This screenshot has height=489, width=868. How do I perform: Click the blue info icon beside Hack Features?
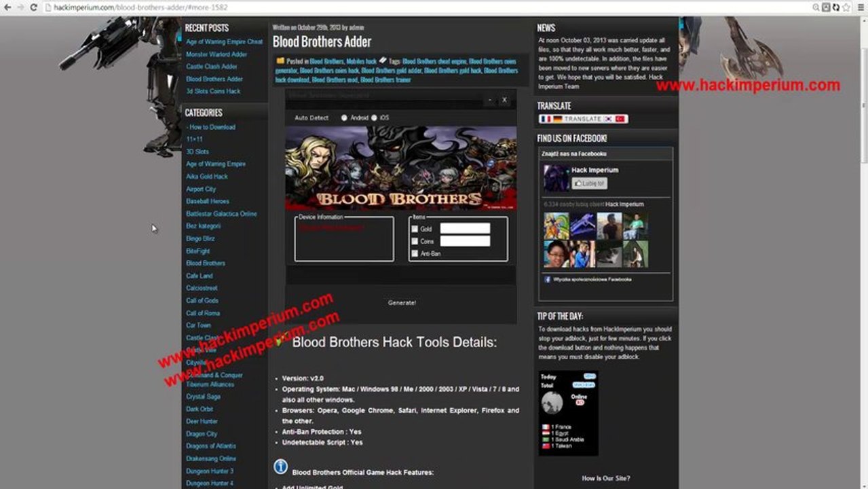click(x=280, y=467)
